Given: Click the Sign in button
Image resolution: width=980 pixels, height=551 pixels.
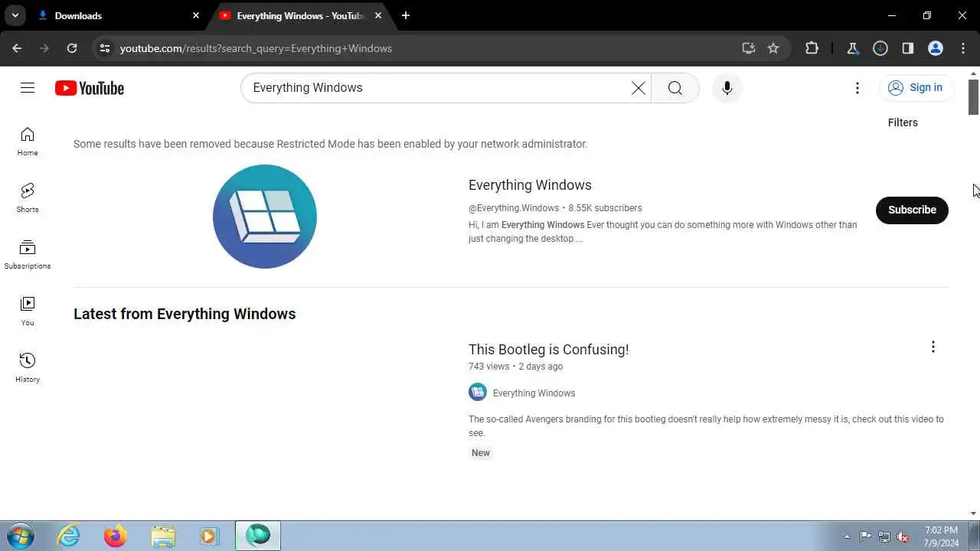Looking at the screenshot, I should click(x=916, y=88).
